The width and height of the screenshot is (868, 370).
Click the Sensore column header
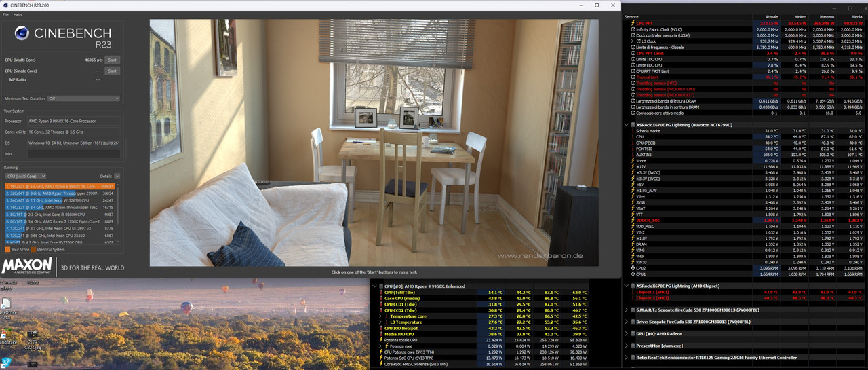tap(631, 16)
